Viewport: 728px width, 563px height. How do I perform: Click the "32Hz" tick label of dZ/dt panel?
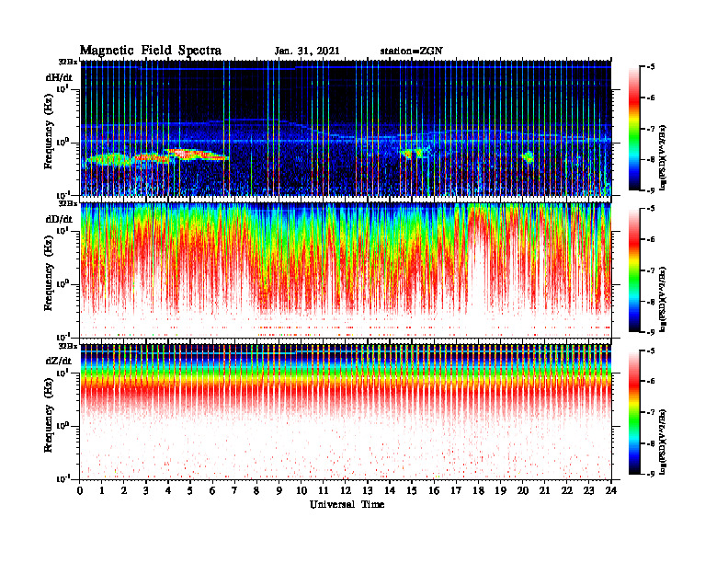coord(68,346)
